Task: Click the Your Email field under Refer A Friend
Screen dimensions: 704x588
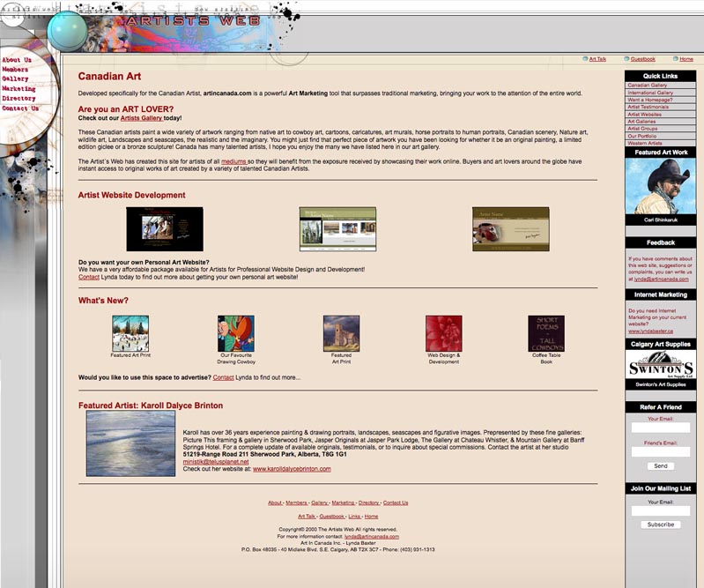Action: (660, 428)
